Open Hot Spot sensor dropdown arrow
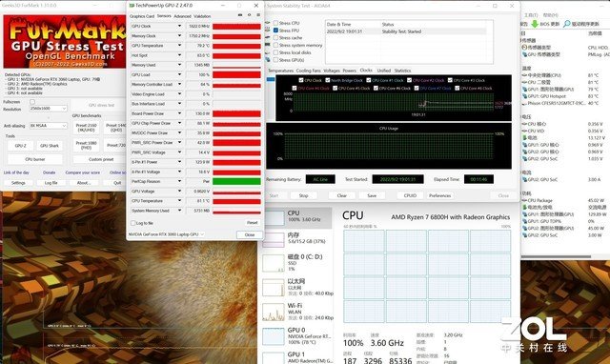Screen dimensions: 610x364 pos(179,55)
